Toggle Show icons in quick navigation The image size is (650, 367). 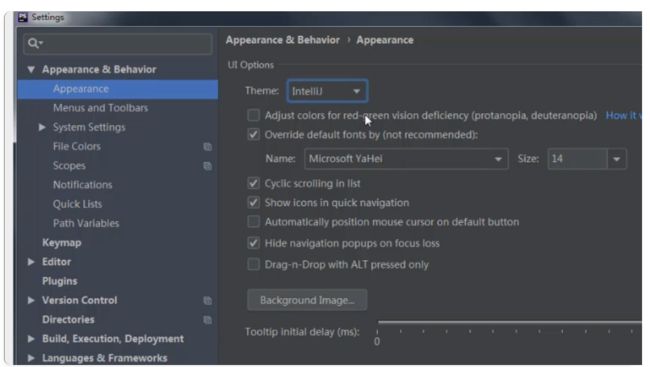pyautogui.click(x=253, y=203)
